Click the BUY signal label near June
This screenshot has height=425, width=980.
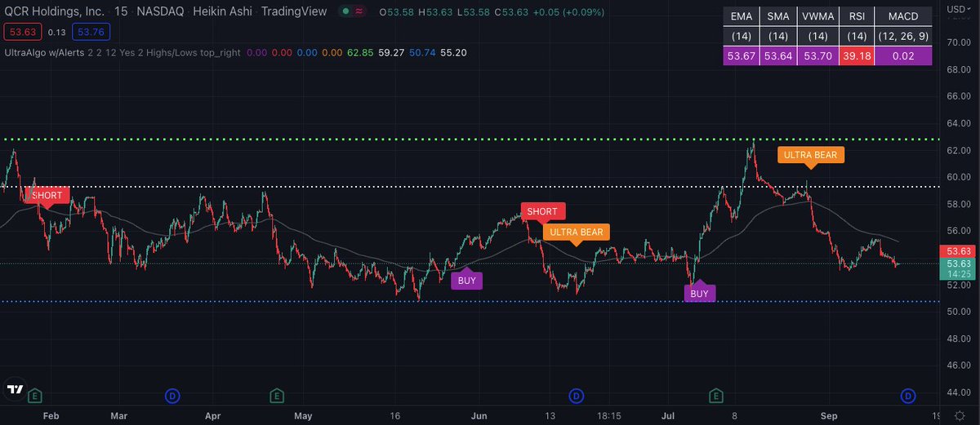pyautogui.click(x=466, y=280)
